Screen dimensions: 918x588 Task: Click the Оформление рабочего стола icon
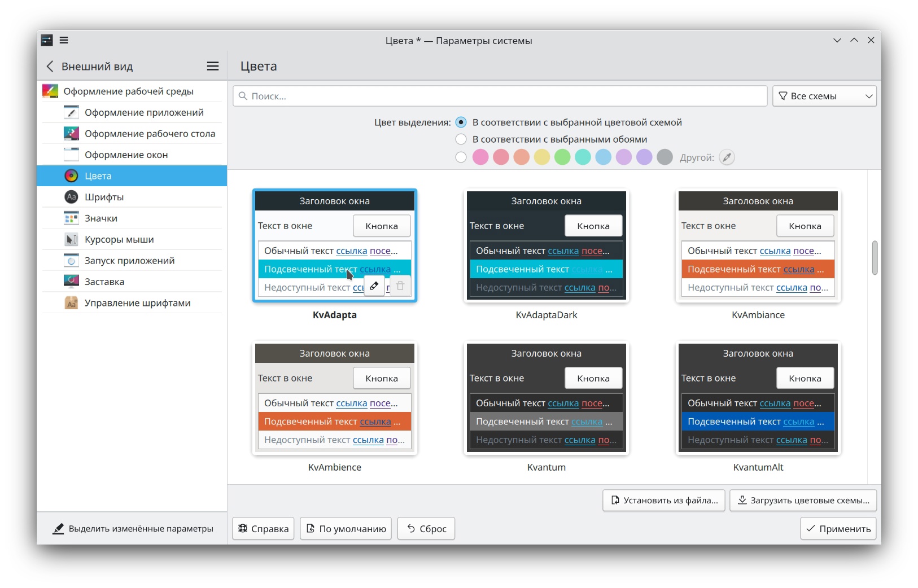click(x=71, y=133)
